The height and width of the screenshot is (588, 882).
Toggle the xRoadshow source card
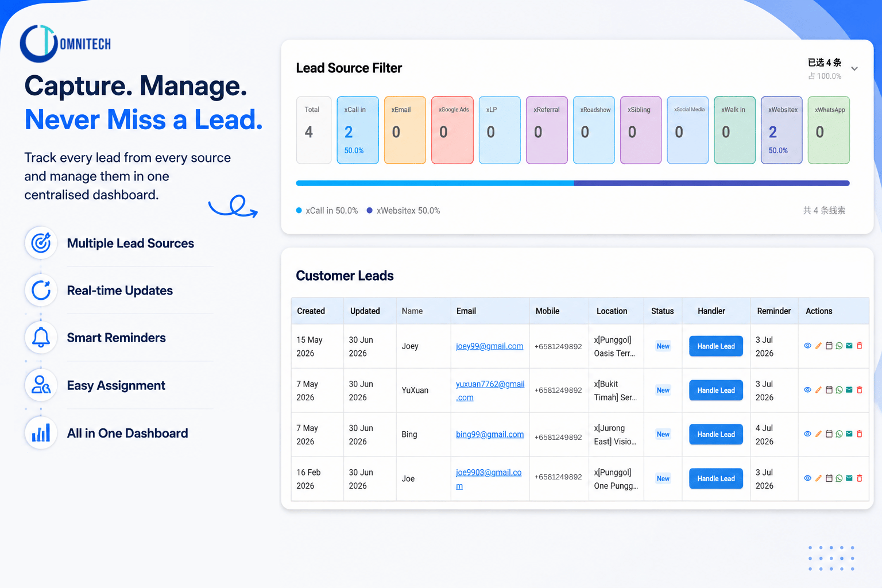coord(594,130)
